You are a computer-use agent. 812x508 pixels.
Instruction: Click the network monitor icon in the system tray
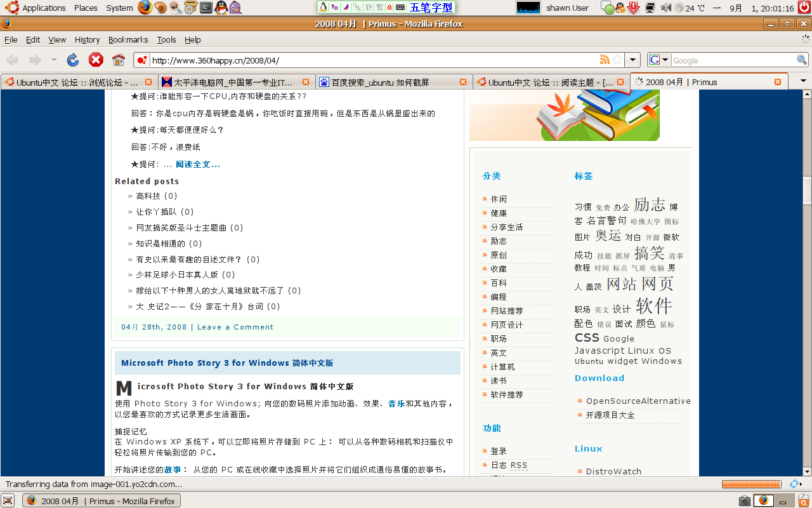650,8
